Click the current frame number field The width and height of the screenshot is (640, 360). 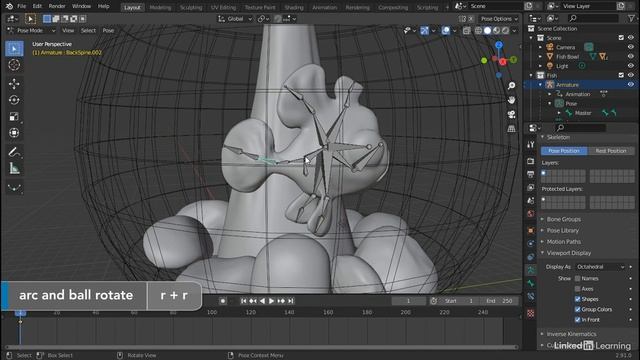coord(408,301)
